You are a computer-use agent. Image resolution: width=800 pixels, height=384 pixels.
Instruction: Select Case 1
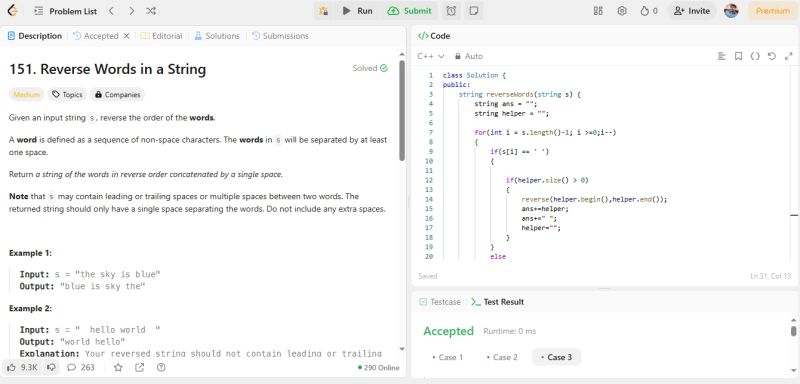[447, 357]
